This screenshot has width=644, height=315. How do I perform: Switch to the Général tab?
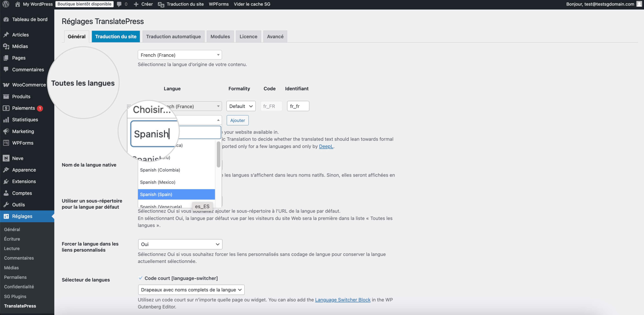point(76,36)
